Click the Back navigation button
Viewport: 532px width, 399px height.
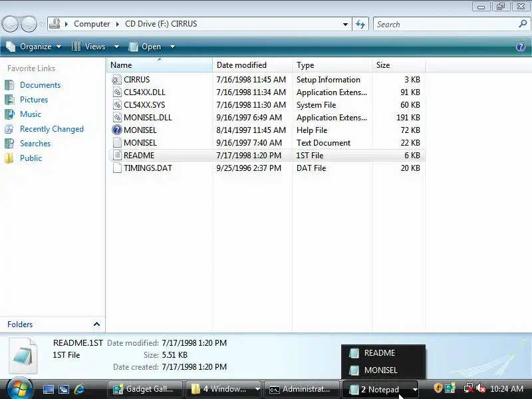coord(10,25)
